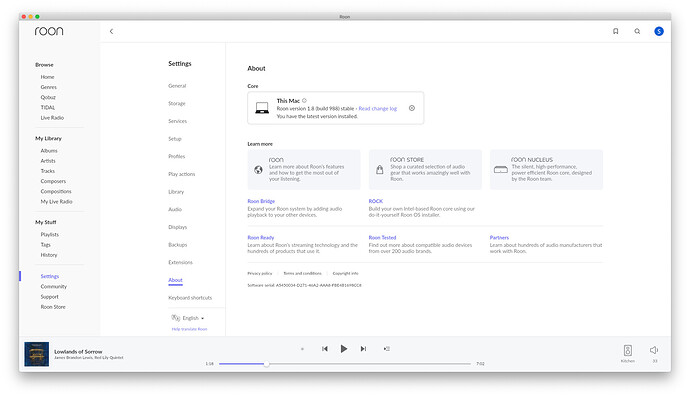Open the language dropdown set to English
The height and width of the screenshot is (396, 690).
tap(193, 318)
